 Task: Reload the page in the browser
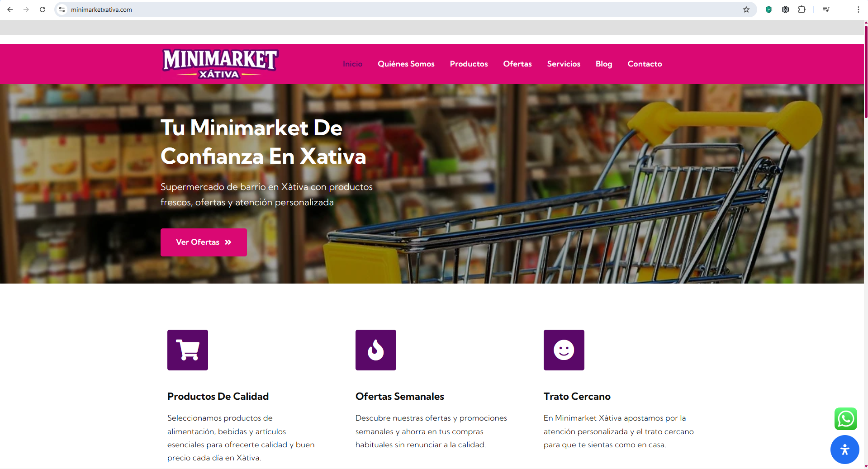click(43, 9)
